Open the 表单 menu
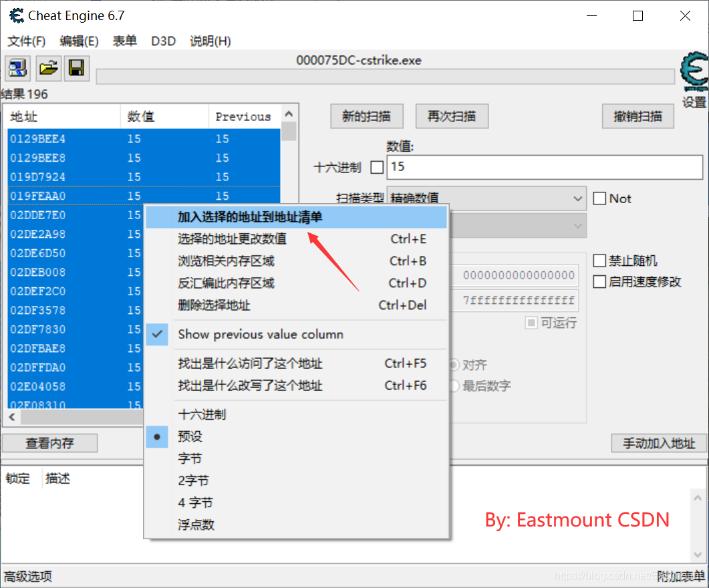 (x=125, y=41)
